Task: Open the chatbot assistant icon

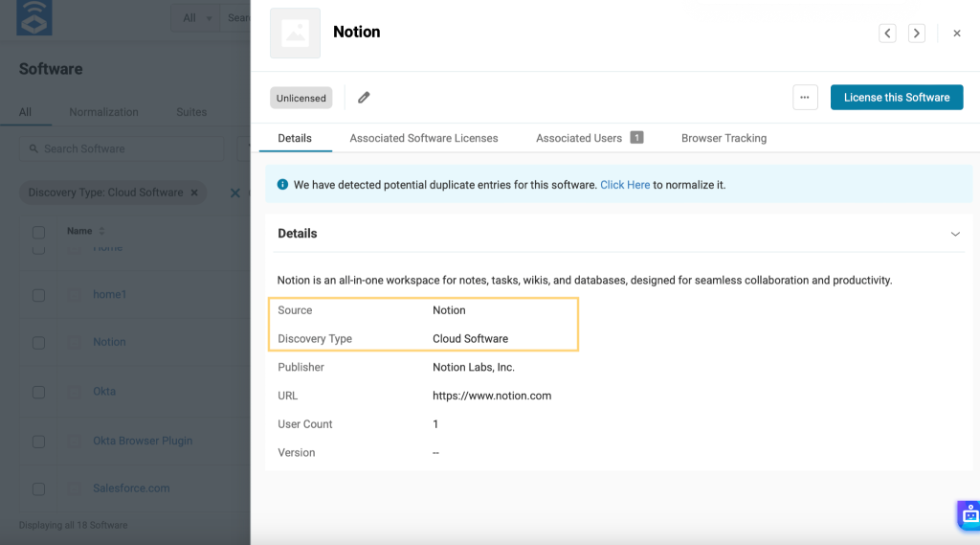Action: [x=969, y=515]
